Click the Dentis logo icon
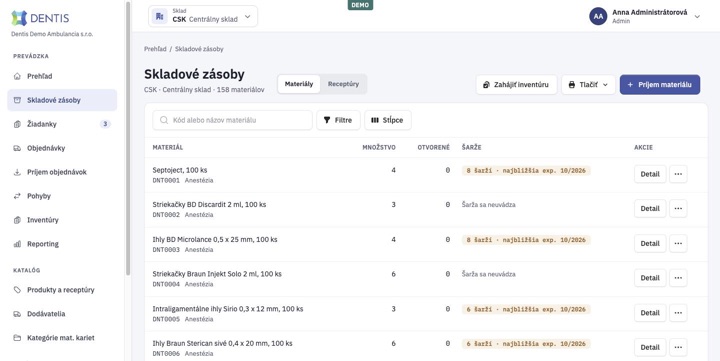The width and height of the screenshot is (720, 361). [19, 18]
